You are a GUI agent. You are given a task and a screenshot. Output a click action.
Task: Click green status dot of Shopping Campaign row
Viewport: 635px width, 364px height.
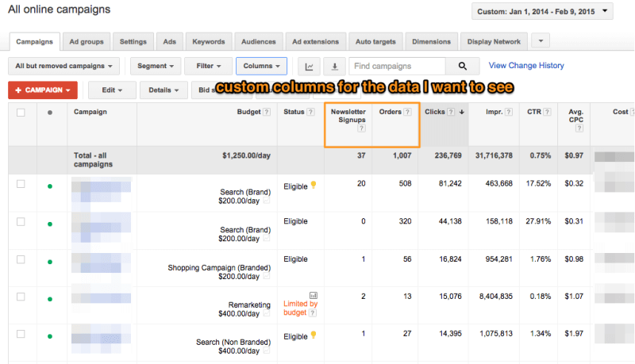click(x=50, y=262)
